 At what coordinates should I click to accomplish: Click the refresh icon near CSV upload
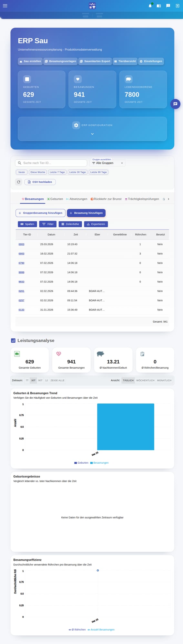point(19,182)
